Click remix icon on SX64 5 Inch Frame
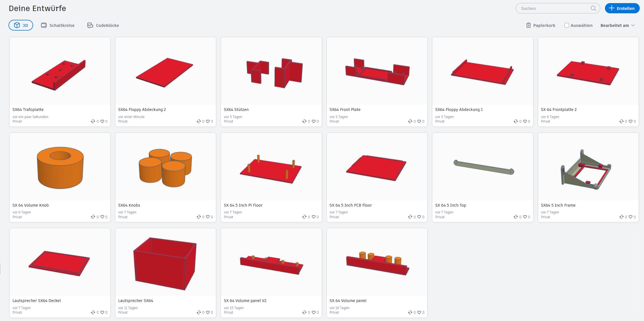Image resolution: width=644 pixels, height=321 pixels. click(x=621, y=217)
